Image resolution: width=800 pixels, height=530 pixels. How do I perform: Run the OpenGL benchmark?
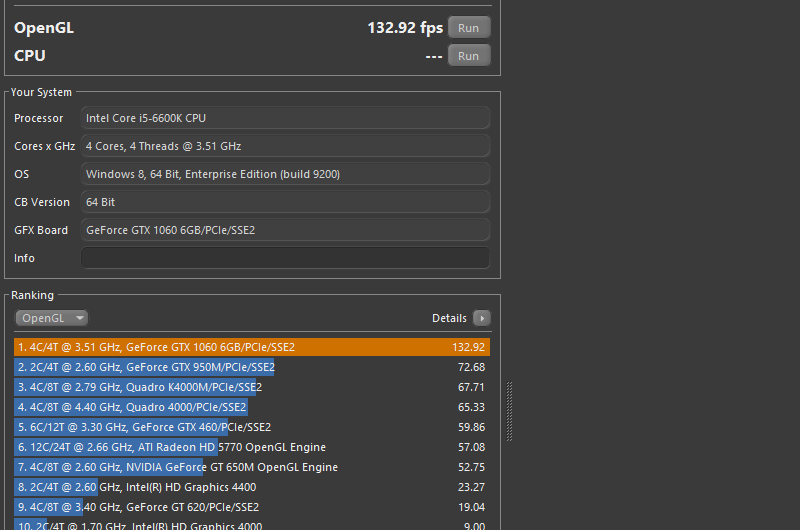[469, 28]
